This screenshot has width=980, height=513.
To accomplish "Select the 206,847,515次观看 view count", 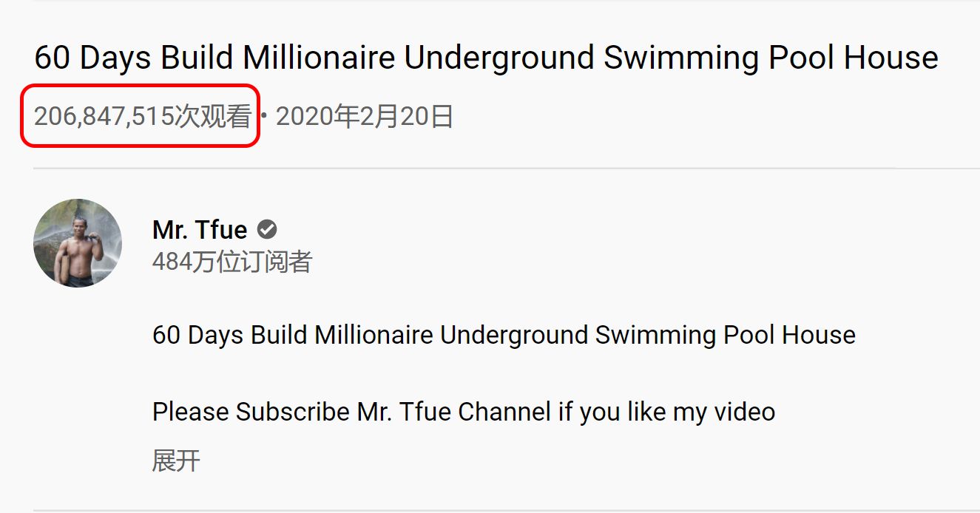I will coord(143,117).
